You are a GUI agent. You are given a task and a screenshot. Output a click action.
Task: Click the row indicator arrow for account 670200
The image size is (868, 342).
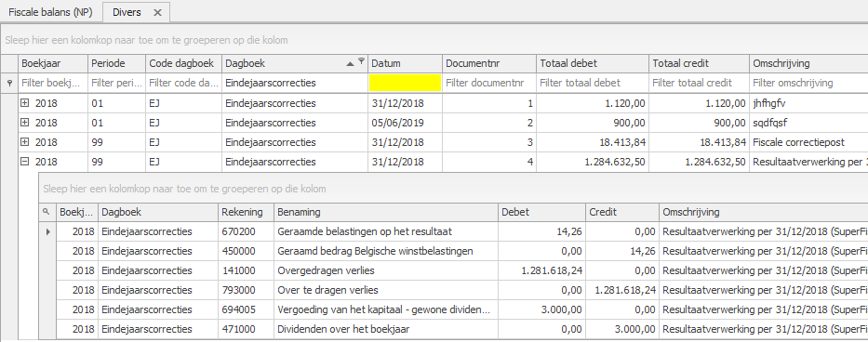(x=47, y=232)
